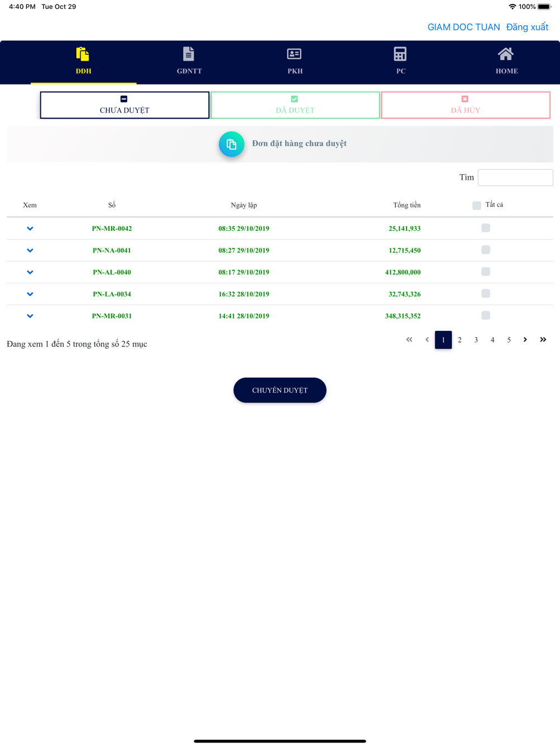Expand details of order PN-MR-0031
Viewport: 560px width, 747px height.
(x=30, y=316)
